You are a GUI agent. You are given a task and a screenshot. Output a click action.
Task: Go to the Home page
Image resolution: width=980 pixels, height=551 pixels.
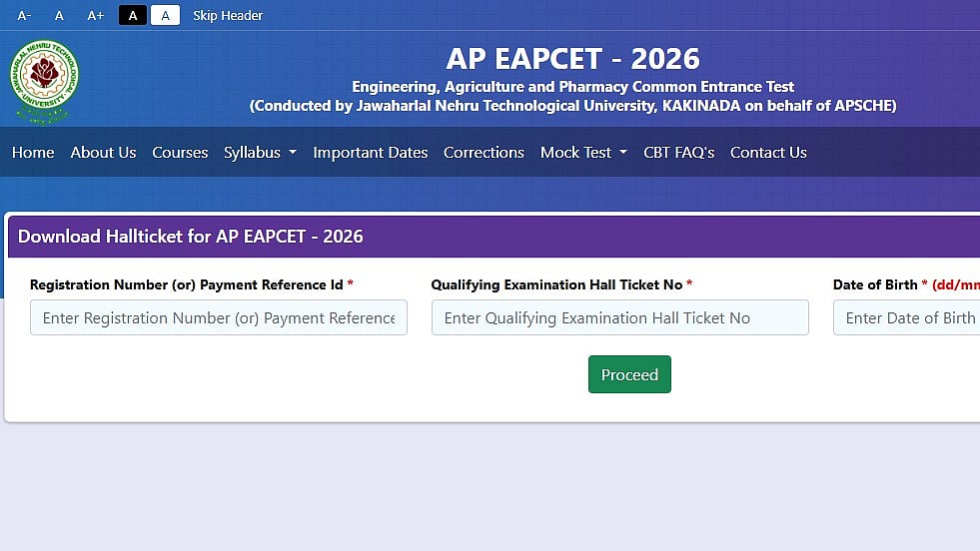click(x=33, y=152)
